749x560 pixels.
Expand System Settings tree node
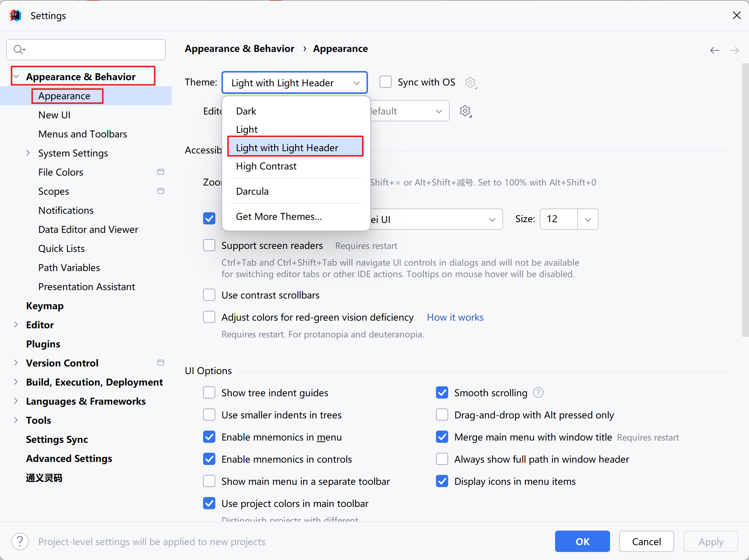click(x=28, y=153)
